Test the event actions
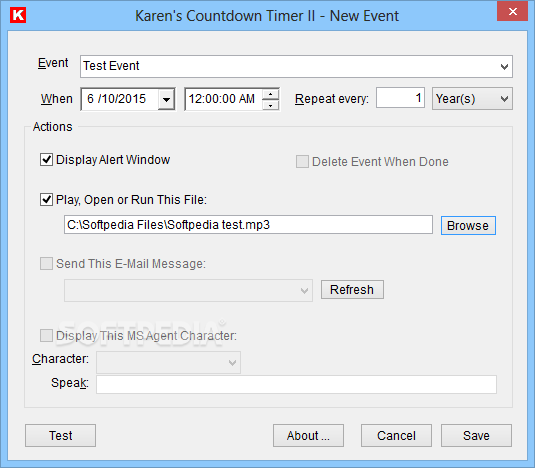 pos(60,436)
